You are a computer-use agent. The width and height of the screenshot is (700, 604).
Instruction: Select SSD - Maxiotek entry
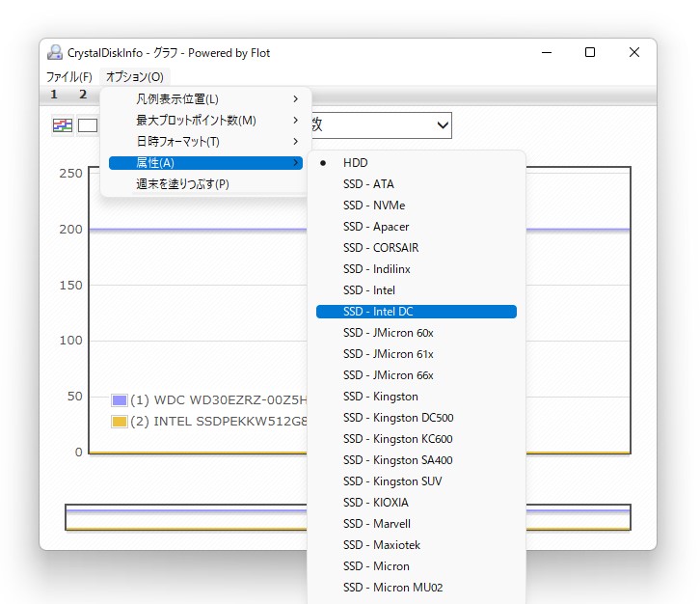417,545
